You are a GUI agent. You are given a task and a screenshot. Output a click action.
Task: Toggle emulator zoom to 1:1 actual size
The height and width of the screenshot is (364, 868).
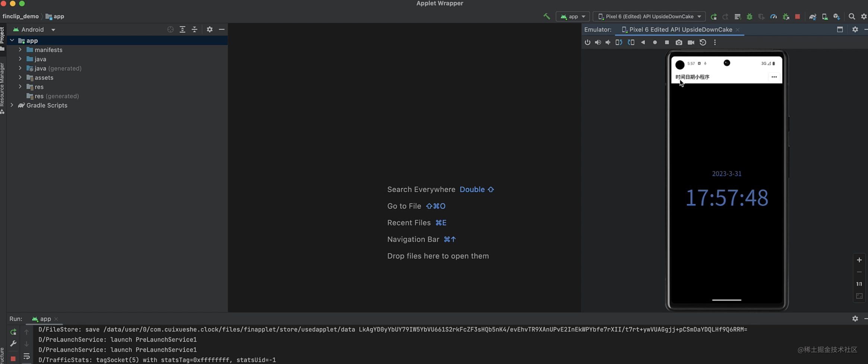pyautogui.click(x=859, y=284)
